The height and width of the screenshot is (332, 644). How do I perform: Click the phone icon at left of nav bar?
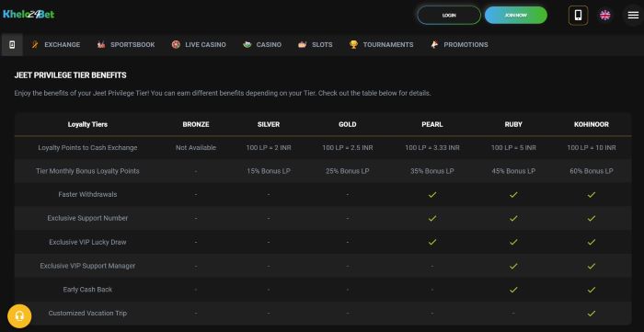(12, 45)
